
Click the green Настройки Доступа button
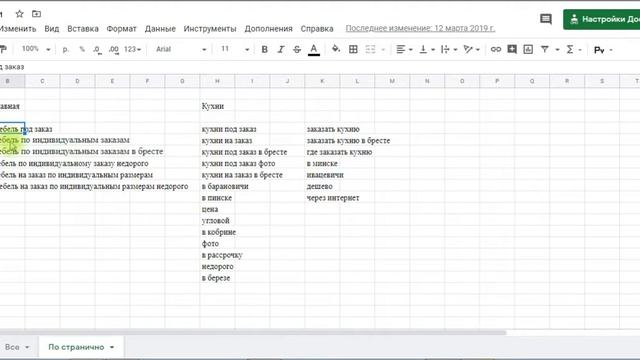[602, 19]
